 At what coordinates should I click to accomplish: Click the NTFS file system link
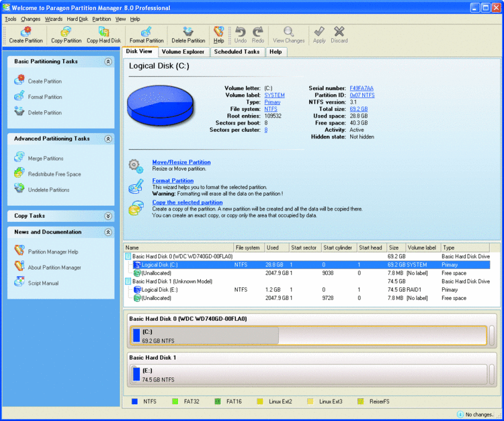[x=271, y=109]
